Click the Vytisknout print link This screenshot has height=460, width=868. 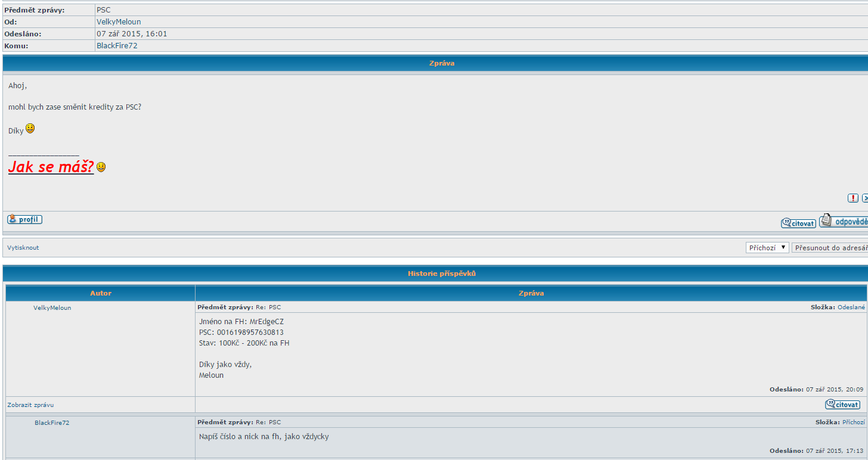point(23,247)
